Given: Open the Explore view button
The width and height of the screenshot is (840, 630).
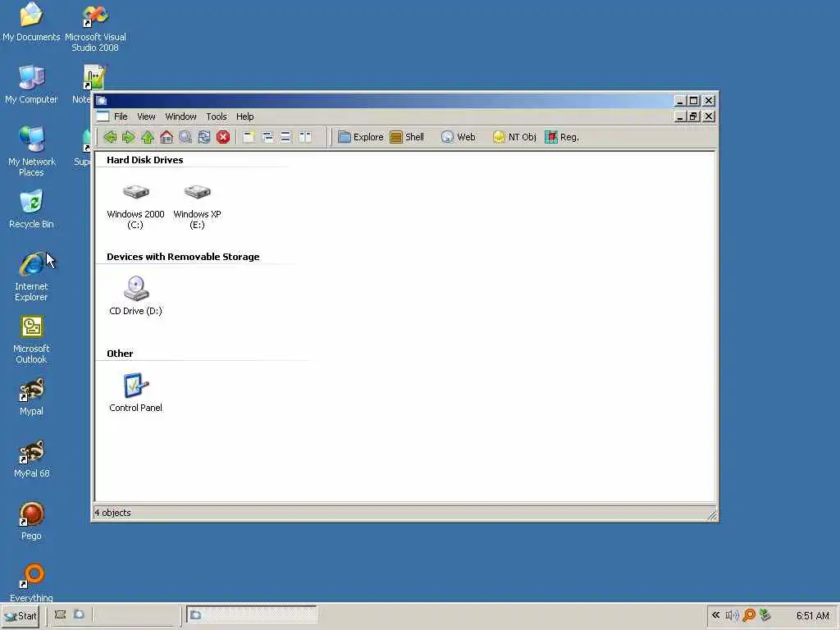Looking at the screenshot, I should pyautogui.click(x=361, y=137).
